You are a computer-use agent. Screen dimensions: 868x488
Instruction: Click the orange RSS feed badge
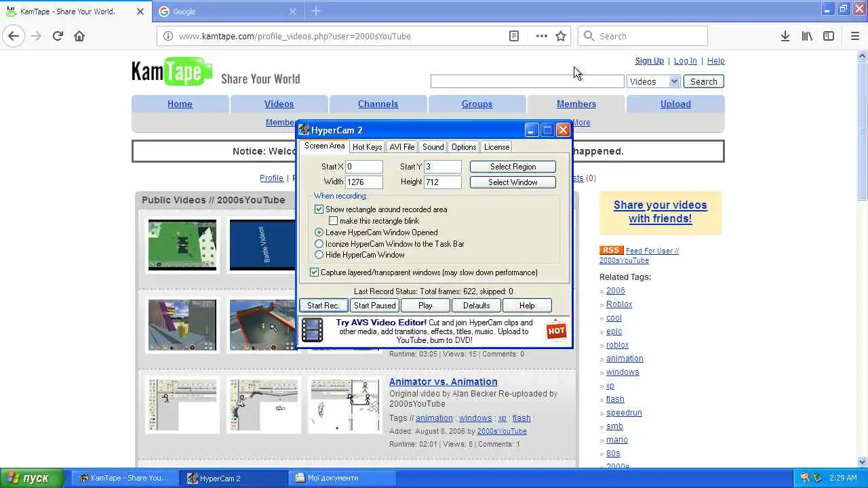point(611,250)
